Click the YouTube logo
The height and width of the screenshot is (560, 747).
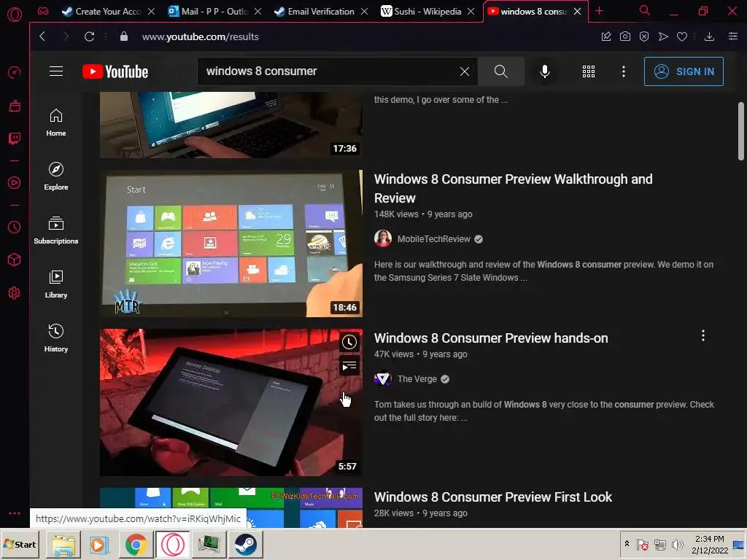(115, 71)
